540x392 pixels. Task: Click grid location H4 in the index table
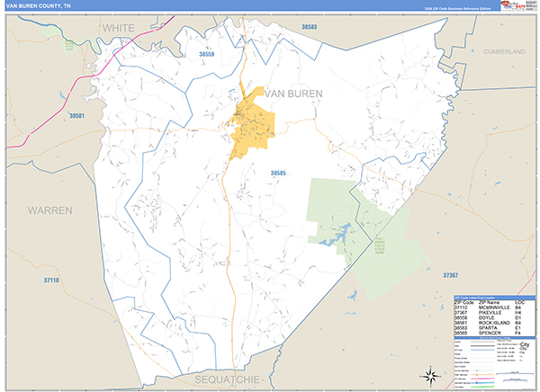click(x=518, y=313)
